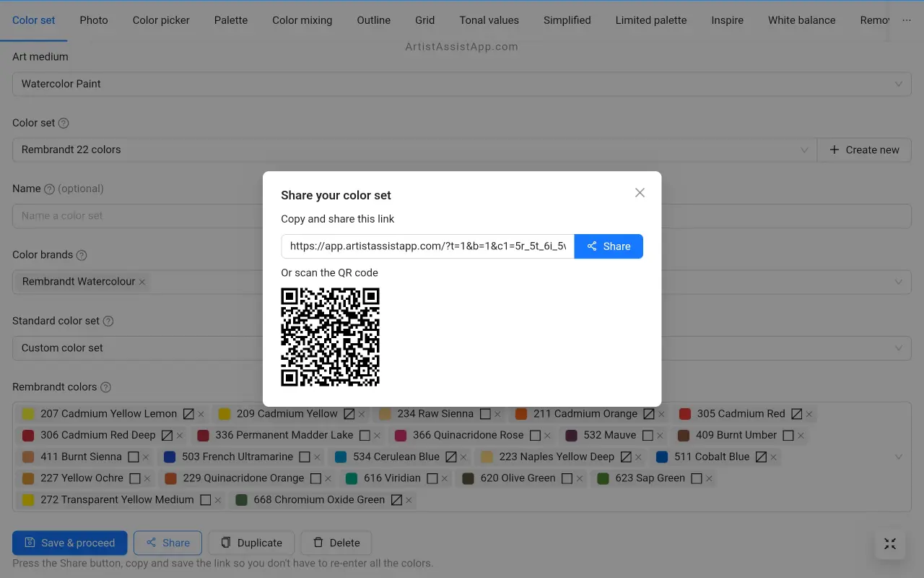Screen dimensions: 924x578
Task: Toggle the 534 Cerulean Blue checkbox
Action: click(x=451, y=457)
